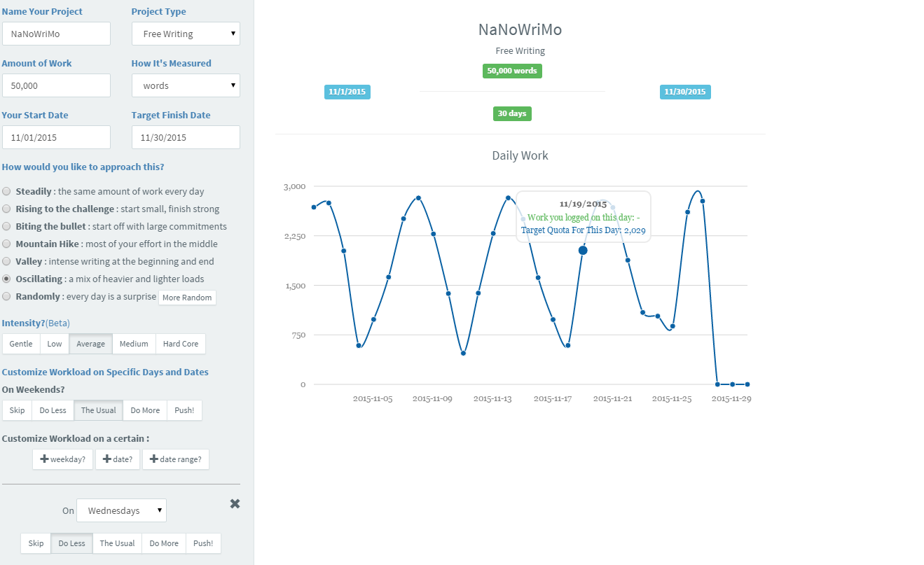This screenshot has height=565, width=924.
Task: Select Do Less for Wednesdays
Action: click(72, 543)
